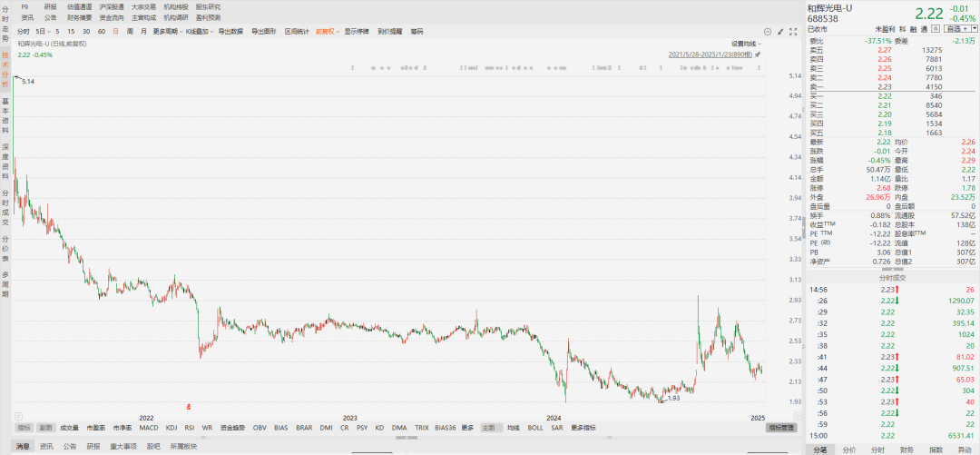Select the MACD indicator
This screenshot has height=455, width=980.
click(148, 427)
